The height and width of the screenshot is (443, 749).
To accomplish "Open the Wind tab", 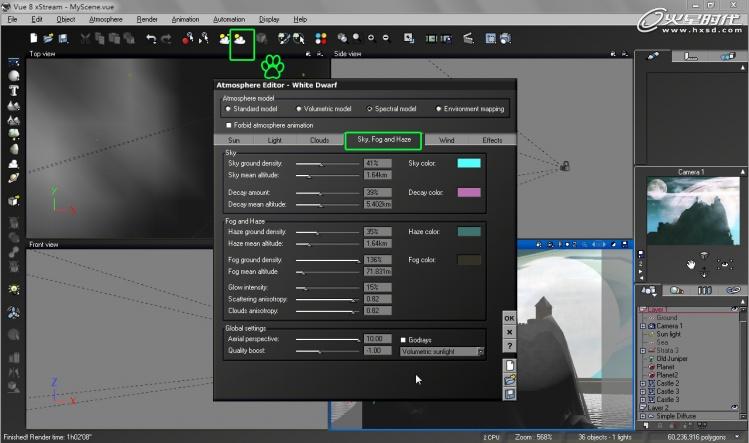I will (x=446, y=141).
